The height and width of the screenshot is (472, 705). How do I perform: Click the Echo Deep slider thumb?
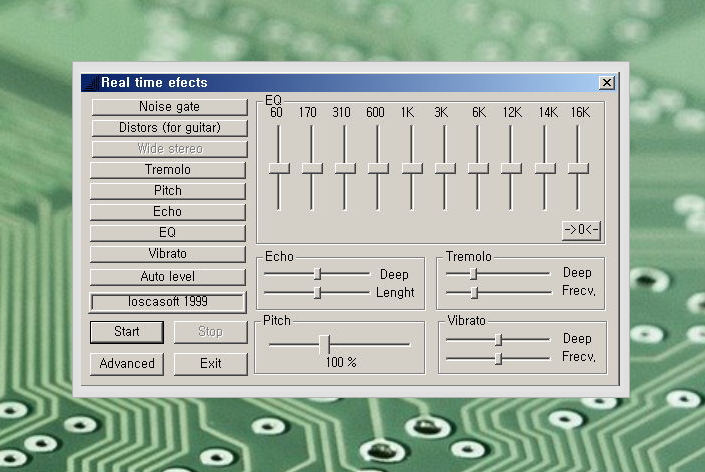(317, 273)
